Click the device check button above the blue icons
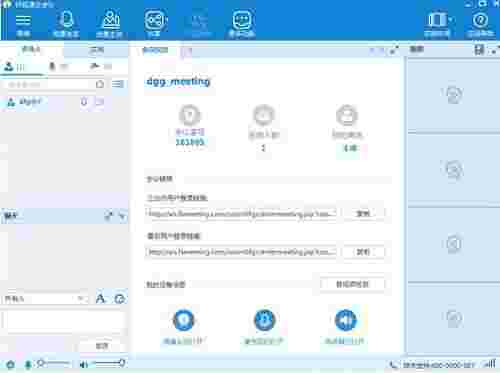The width and height of the screenshot is (500, 373). (x=352, y=284)
